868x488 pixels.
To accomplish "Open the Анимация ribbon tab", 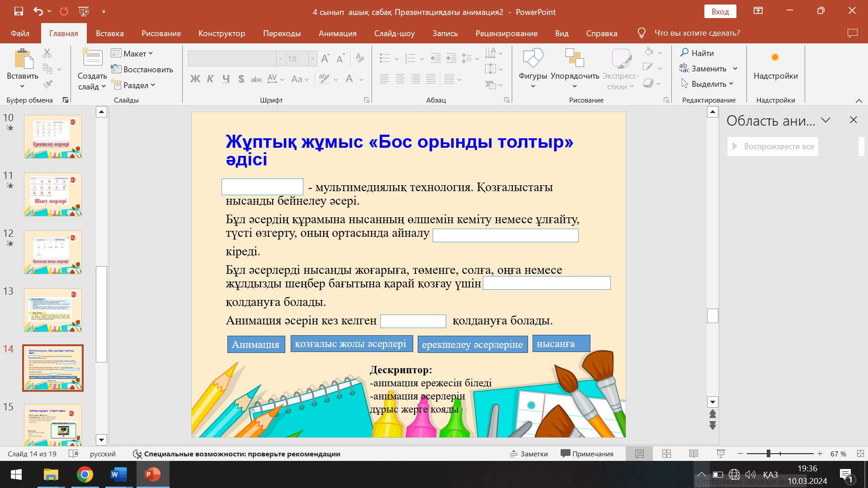I will click(337, 33).
